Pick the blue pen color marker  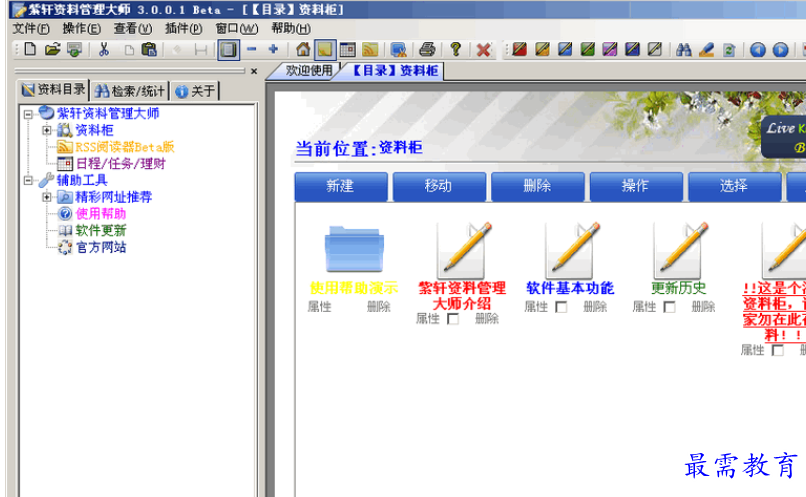pos(565,49)
